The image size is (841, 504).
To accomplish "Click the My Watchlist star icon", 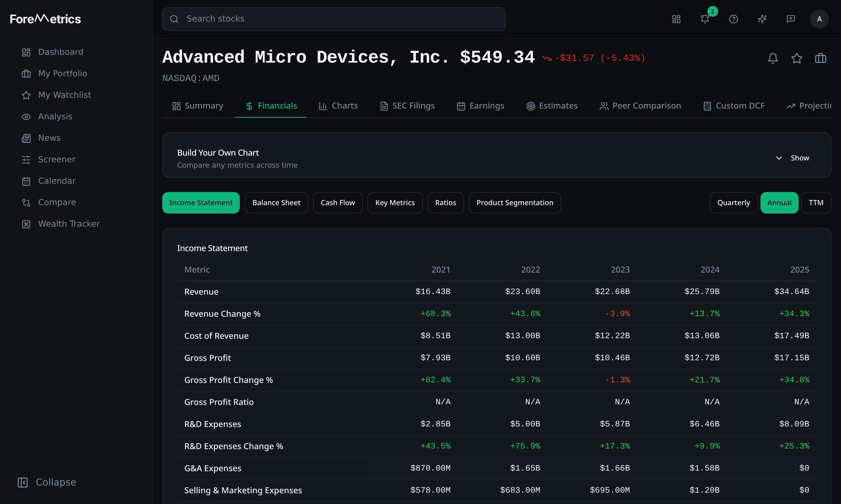I will pos(26,95).
